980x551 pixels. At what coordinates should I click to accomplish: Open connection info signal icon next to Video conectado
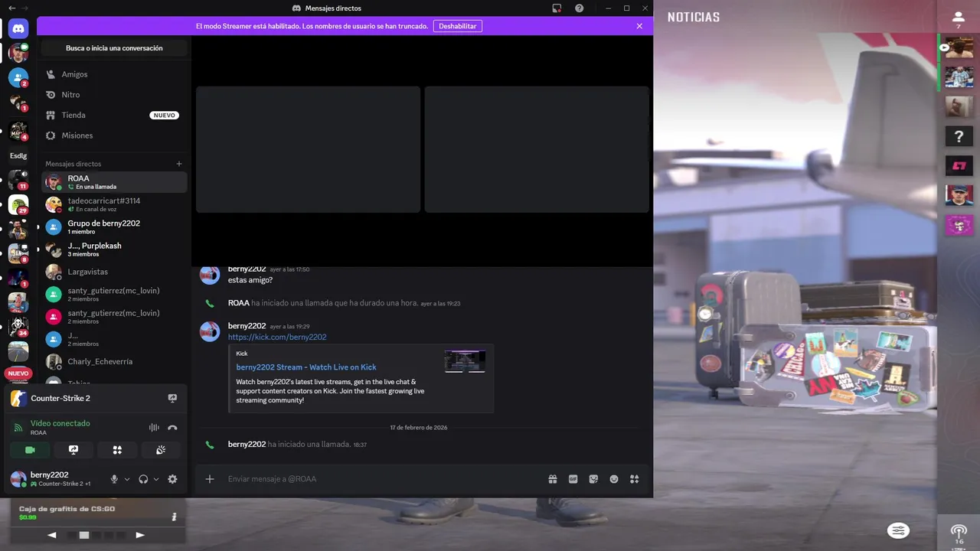18,428
